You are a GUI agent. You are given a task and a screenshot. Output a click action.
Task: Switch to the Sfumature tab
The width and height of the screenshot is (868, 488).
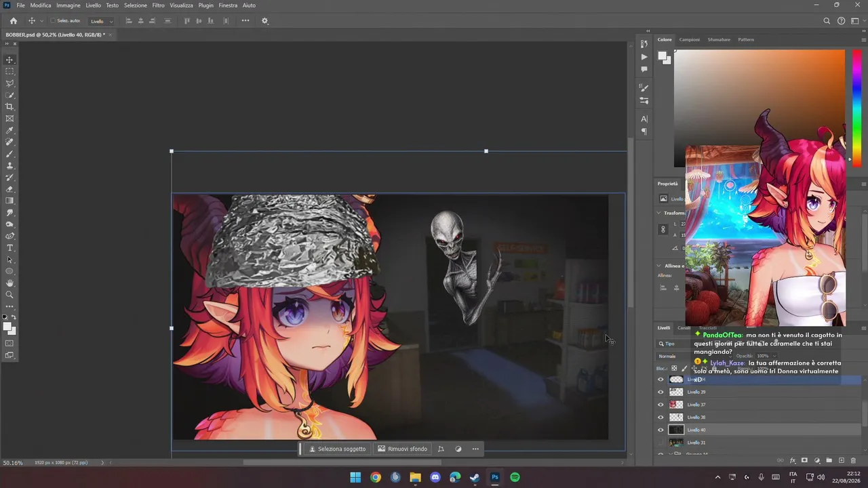(719, 39)
